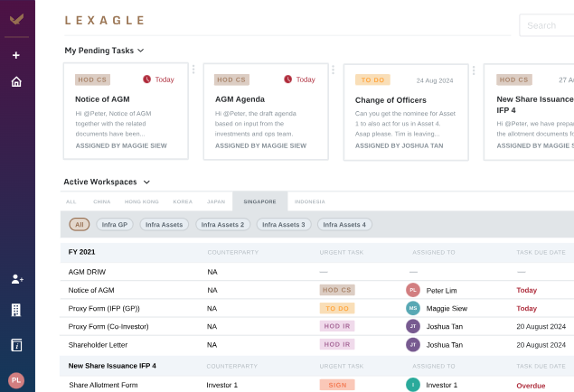Click HOD CS tag in Notice of AGM row
Image resolution: width=574 pixels, height=392 pixels.
click(x=337, y=290)
